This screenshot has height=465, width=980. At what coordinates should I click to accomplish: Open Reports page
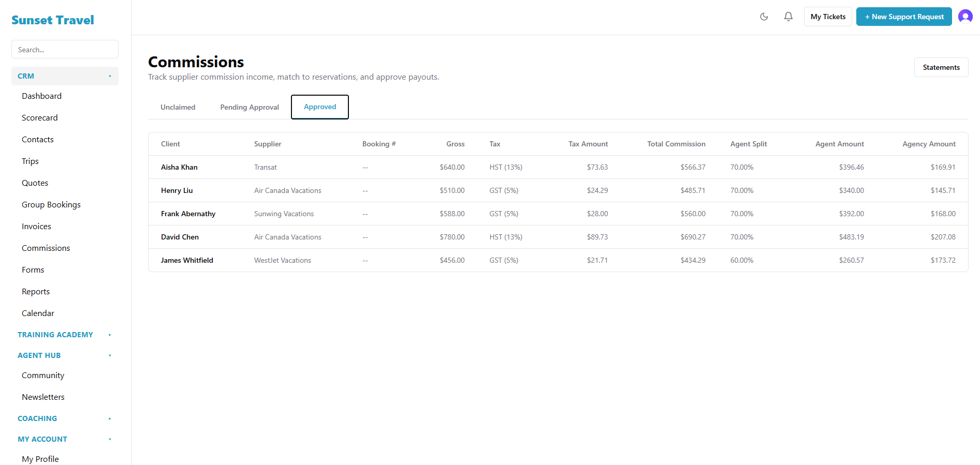[x=36, y=292]
